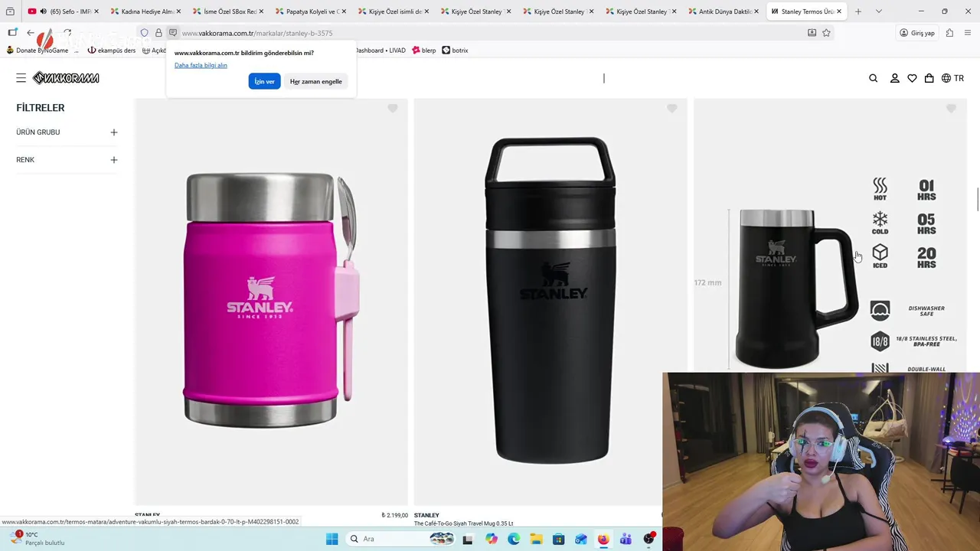The image size is (980, 551).
Task: Click the page vertical scrollbar thumb
Action: (977, 201)
